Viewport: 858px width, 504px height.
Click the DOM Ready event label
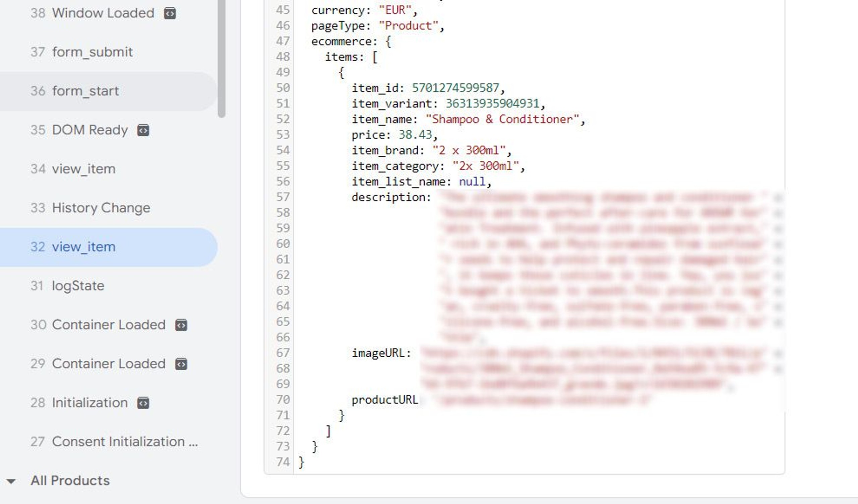[x=90, y=130]
